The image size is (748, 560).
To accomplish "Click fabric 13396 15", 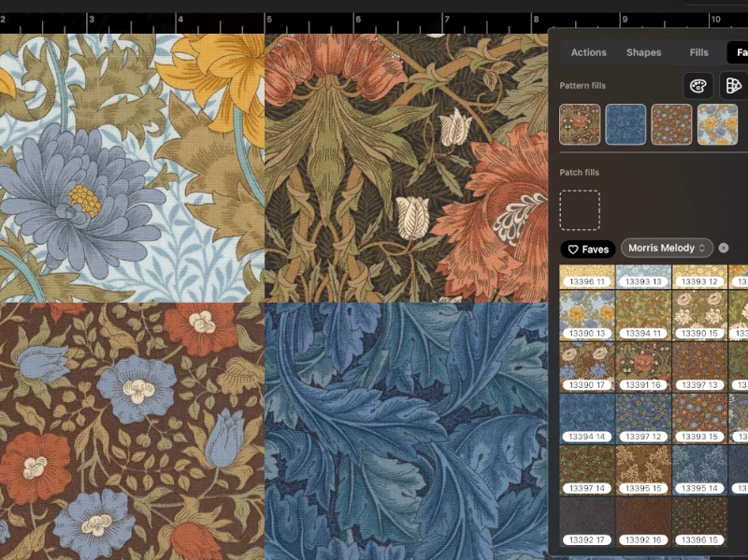I will point(699,522).
